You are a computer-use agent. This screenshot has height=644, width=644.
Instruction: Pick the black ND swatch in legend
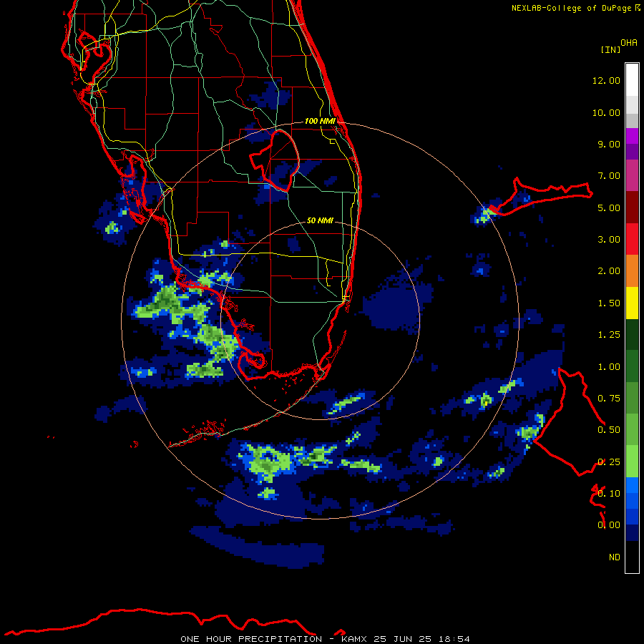pos(632,557)
